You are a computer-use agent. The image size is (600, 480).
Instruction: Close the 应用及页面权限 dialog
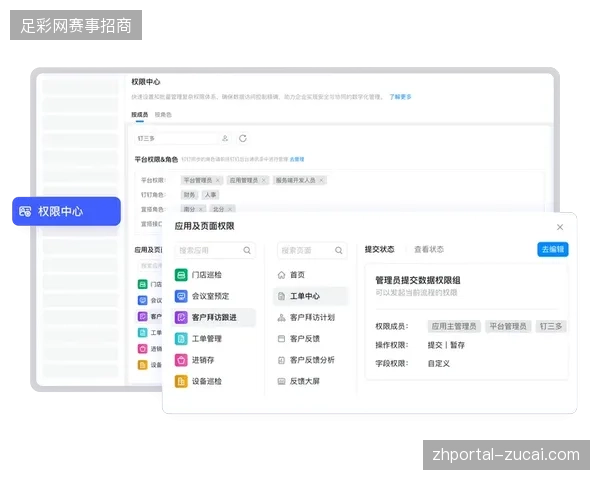(x=560, y=227)
